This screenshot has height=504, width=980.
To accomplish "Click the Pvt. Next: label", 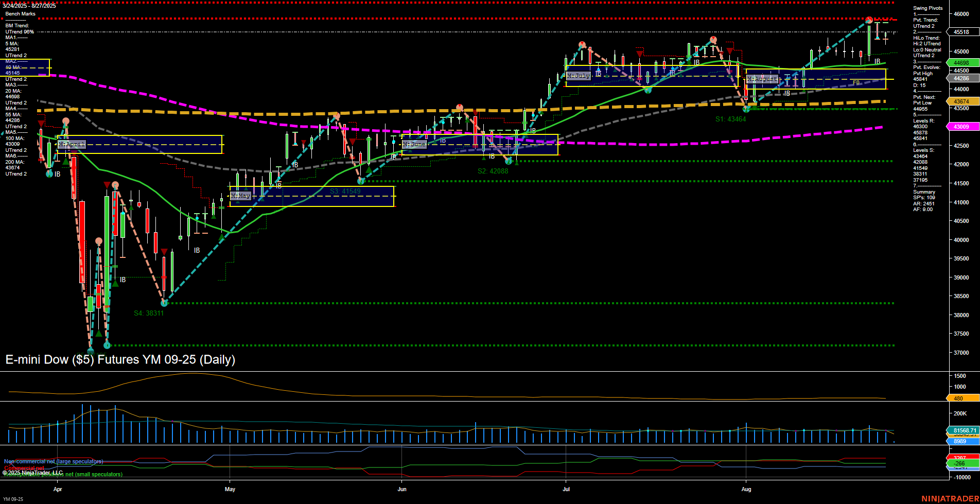I will [924, 97].
